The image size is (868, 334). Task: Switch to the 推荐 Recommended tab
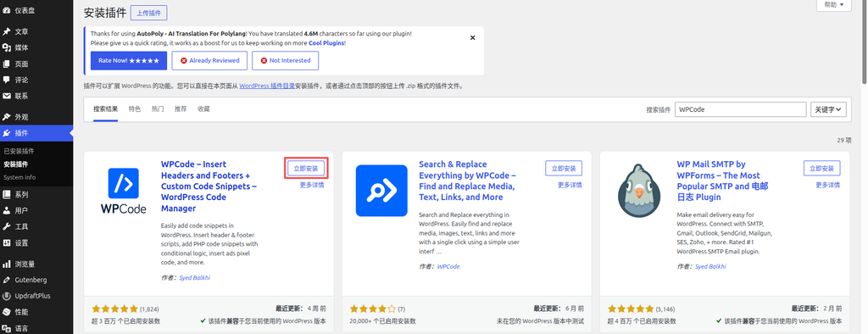[x=181, y=109]
